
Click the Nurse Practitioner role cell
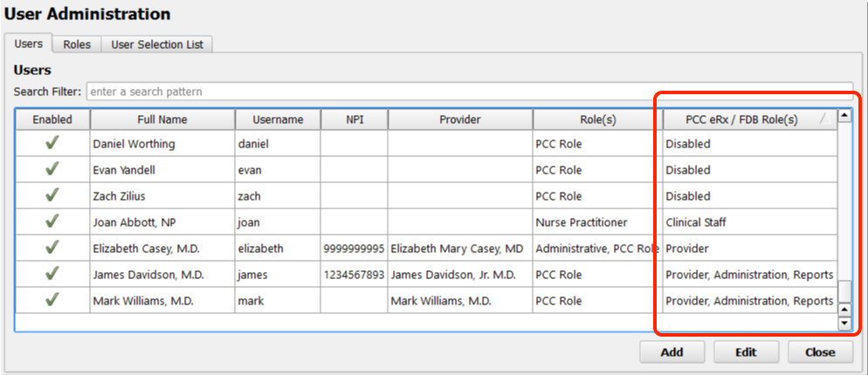click(x=598, y=222)
